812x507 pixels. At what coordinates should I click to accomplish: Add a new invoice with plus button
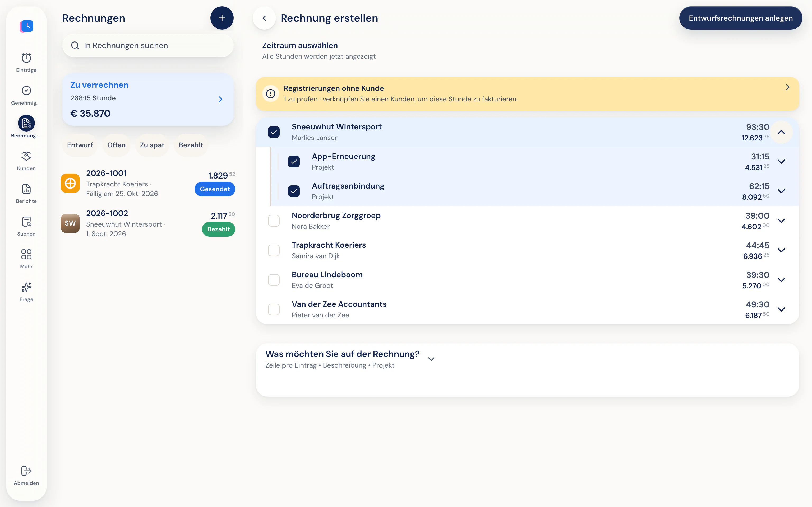coord(222,18)
